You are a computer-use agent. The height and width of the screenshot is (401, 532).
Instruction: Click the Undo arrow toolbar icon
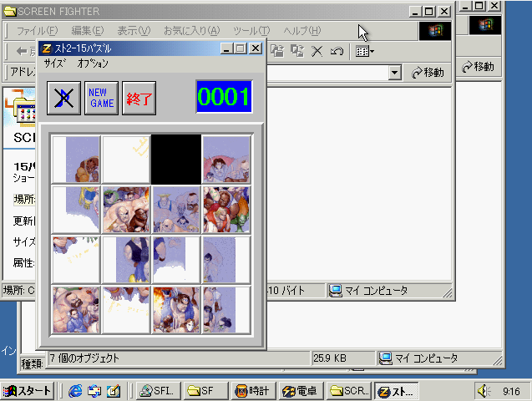click(x=337, y=52)
